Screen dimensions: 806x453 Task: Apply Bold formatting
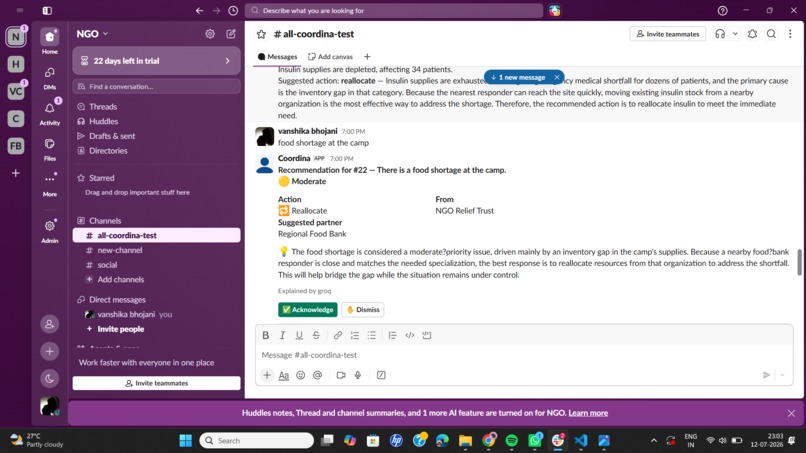[x=265, y=335]
